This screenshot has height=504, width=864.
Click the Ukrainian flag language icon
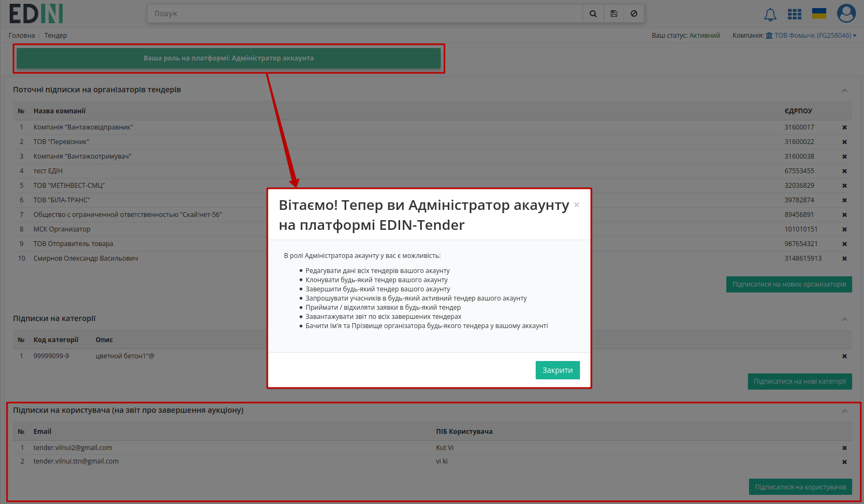coord(819,13)
